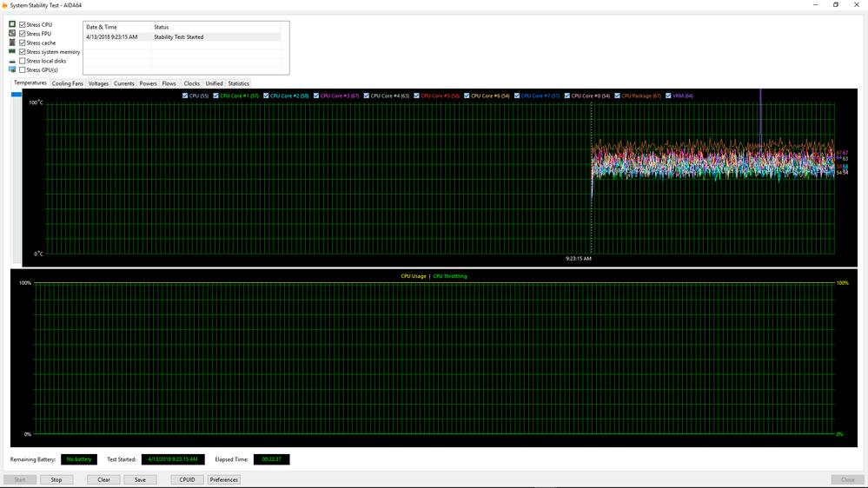Open the Preferences button
Image resolution: width=868 pixels, height=488 pixels.
(223, 479)
